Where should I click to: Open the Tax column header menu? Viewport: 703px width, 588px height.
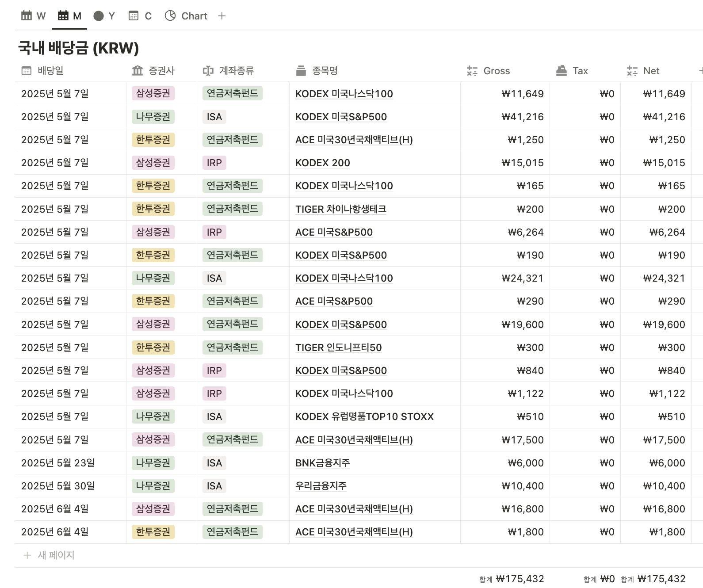(585, 71)
